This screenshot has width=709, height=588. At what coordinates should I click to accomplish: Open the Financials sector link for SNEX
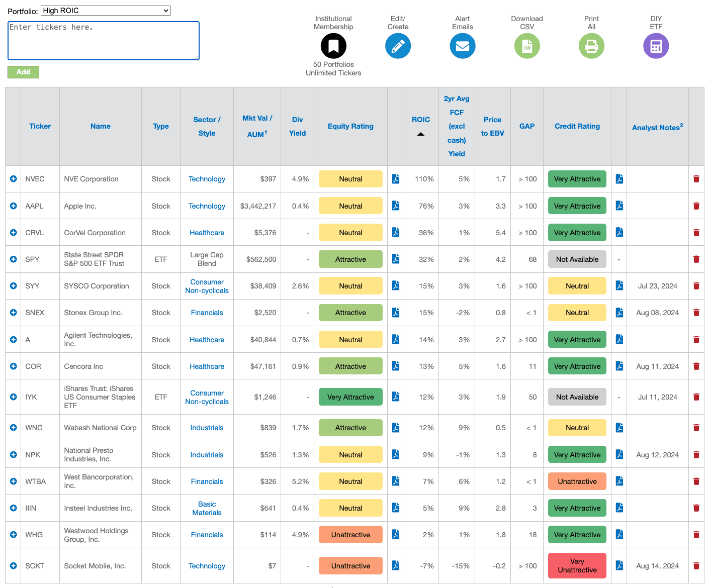tap(207, 313)
